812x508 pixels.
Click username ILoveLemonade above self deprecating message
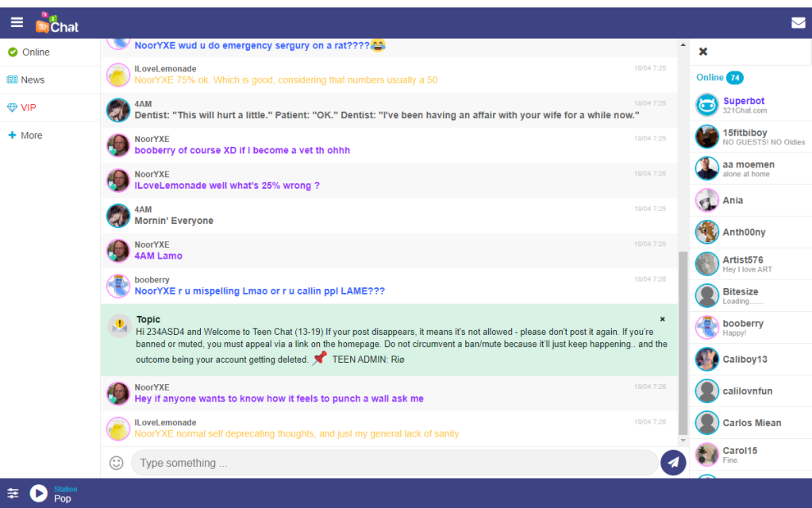click(x=165, y=422)
